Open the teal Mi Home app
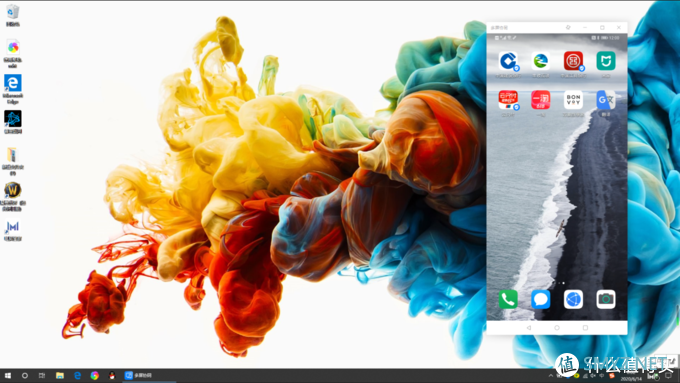This screenshot has width=680, height=383. click(x=606, y=61)
